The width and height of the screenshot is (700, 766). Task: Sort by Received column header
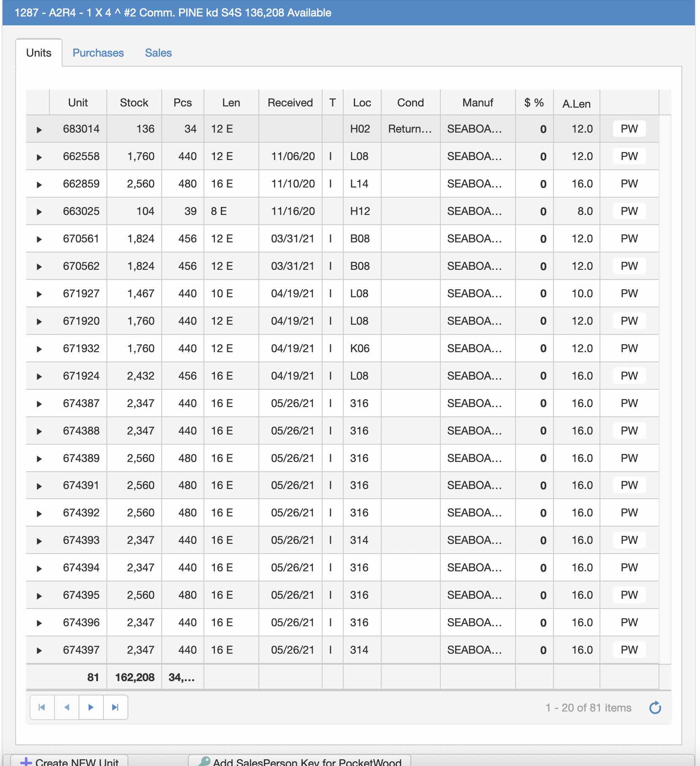(x=290, y=103)
